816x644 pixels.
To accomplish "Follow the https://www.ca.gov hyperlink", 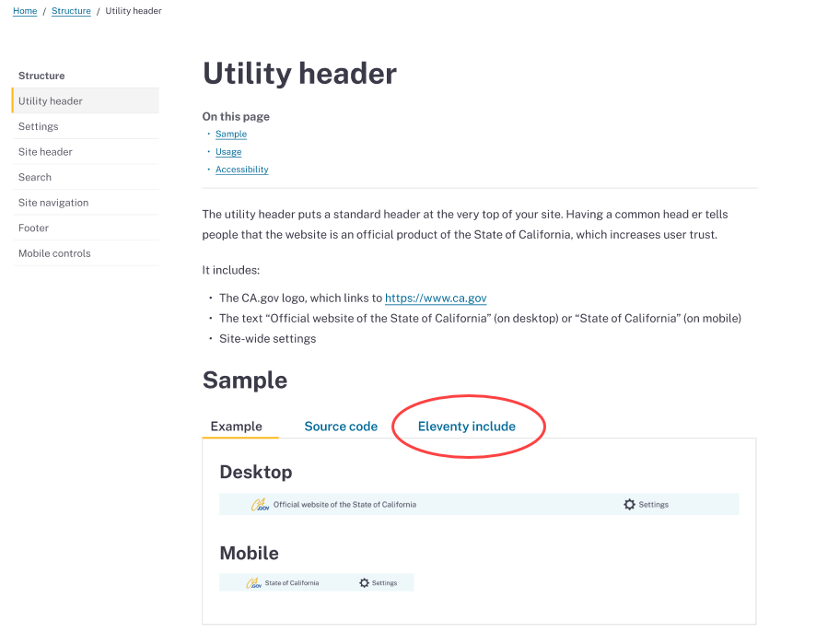I will [436, 298].
